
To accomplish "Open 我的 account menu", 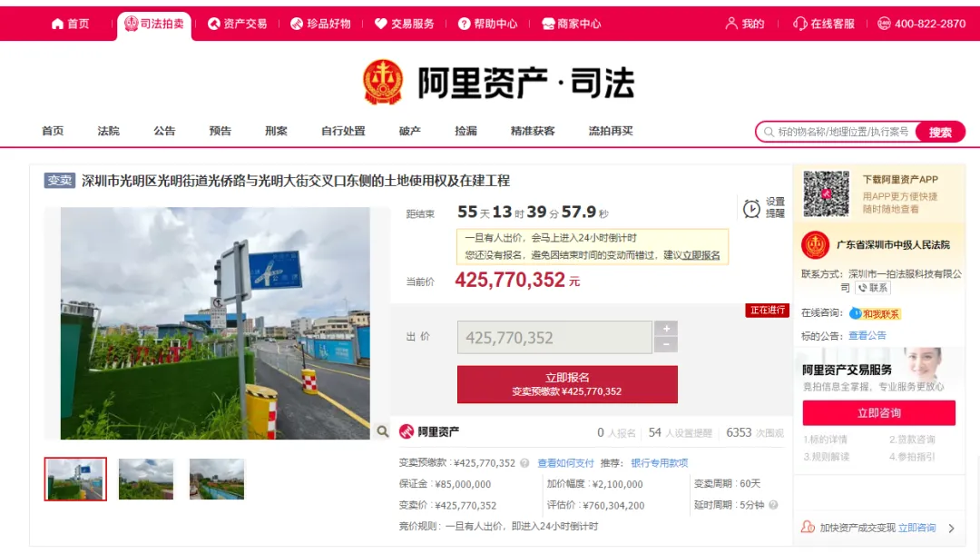I will (744, 24).
